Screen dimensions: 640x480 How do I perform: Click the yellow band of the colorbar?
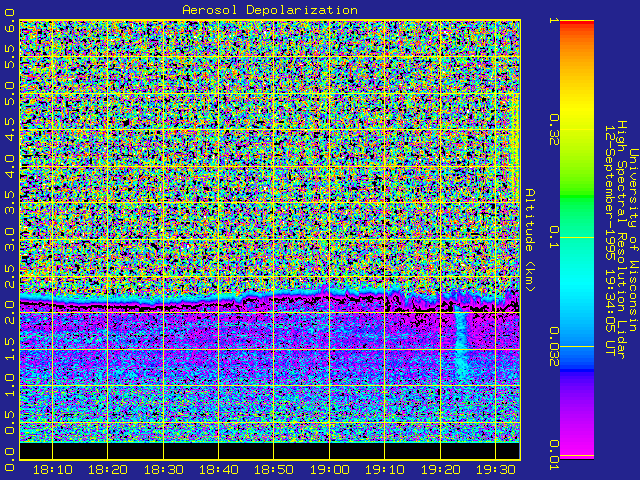click(577, 110)
